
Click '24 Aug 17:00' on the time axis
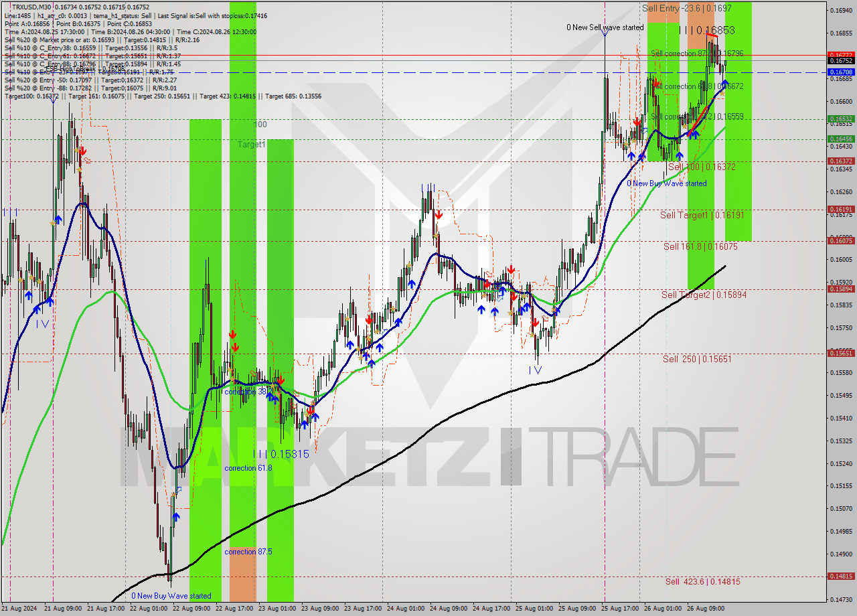coord(493,609)
